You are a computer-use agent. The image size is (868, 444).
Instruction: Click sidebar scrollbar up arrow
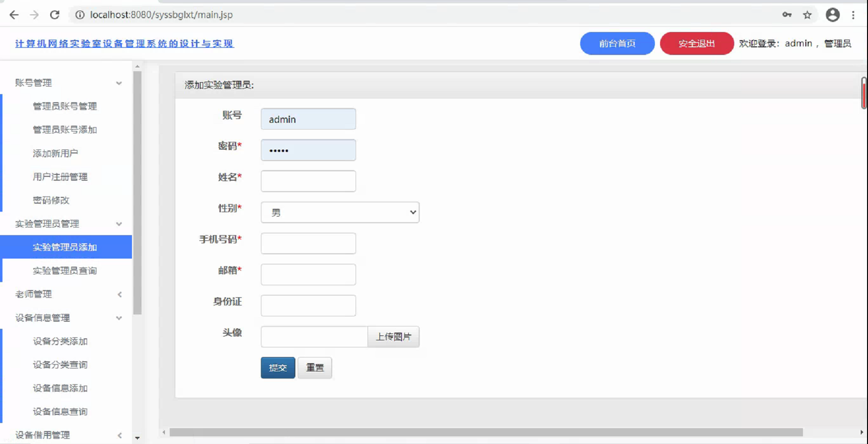pyautogui.click(x=137, y=66)
